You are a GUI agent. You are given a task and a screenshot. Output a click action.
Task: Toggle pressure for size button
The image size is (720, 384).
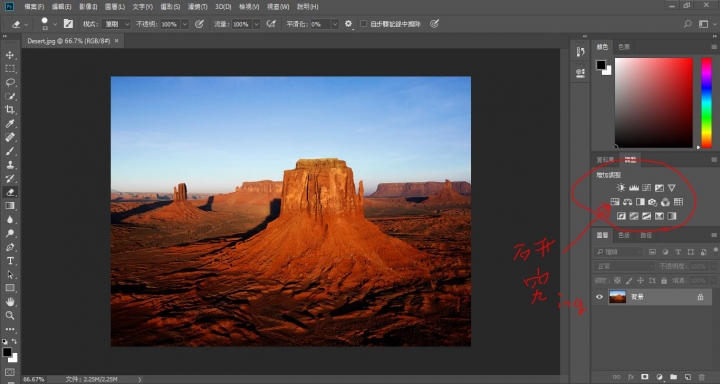pyautogui.click(x=434, y=24)
